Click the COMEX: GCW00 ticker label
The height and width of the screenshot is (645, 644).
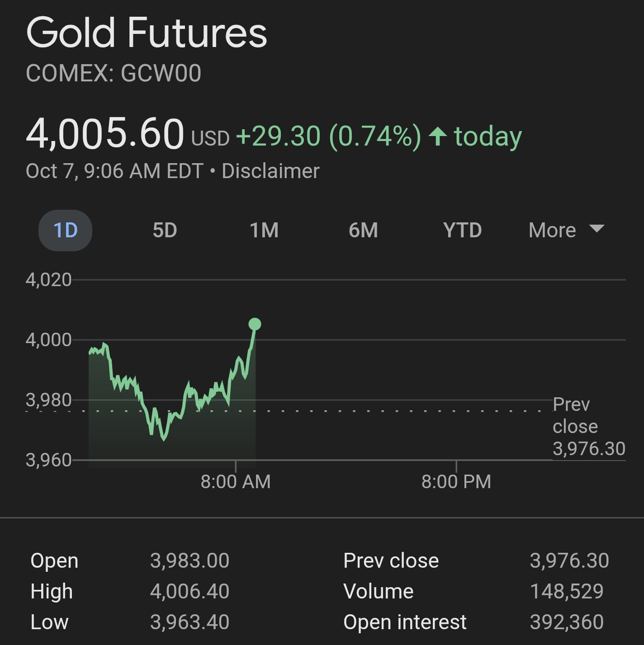[x=114, y=73]
